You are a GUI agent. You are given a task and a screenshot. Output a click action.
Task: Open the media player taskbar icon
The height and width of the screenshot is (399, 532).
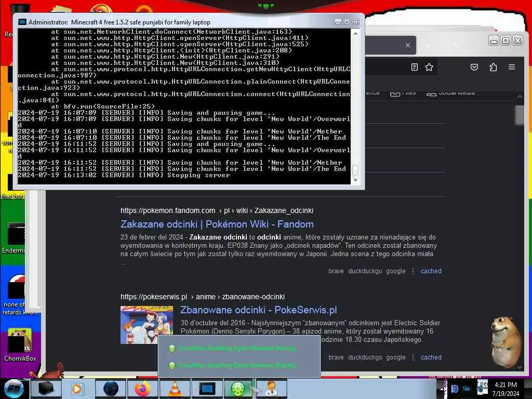(78, 389)
